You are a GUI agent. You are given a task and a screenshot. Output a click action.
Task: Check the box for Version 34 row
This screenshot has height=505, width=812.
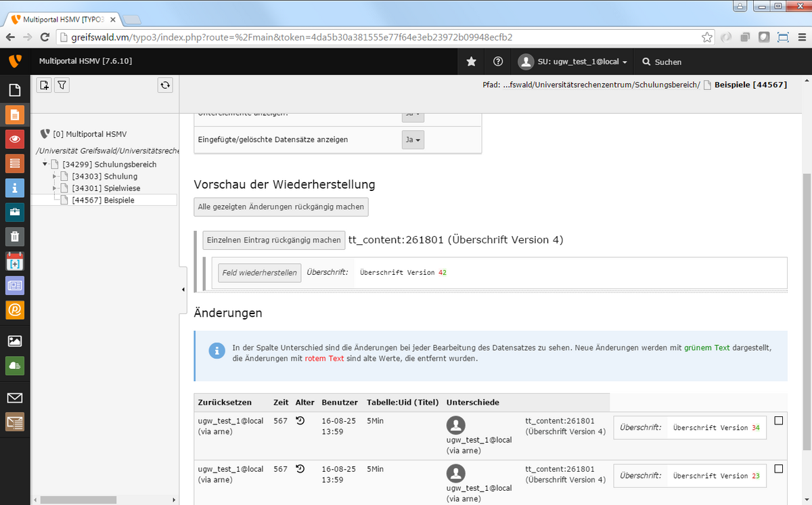click(x=778, y=421)
